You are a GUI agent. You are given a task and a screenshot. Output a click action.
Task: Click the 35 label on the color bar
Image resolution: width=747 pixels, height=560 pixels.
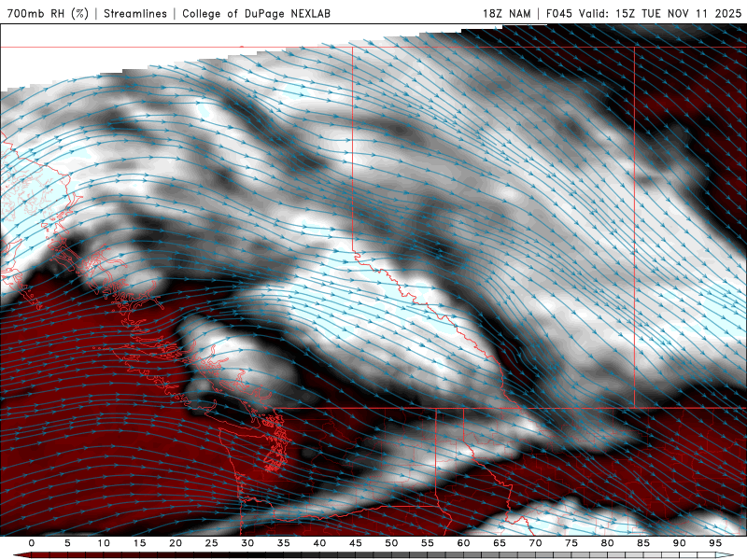(x=284, y=543)
